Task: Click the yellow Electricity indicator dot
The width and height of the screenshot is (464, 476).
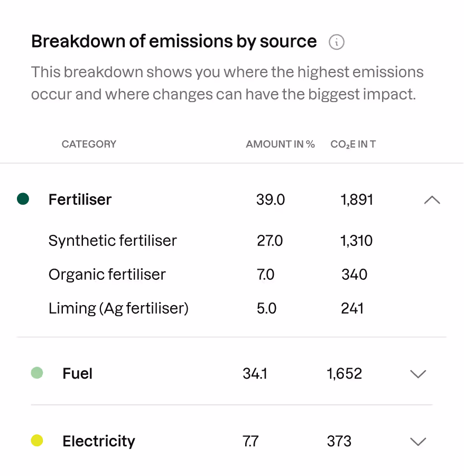Action: (36, 441)
